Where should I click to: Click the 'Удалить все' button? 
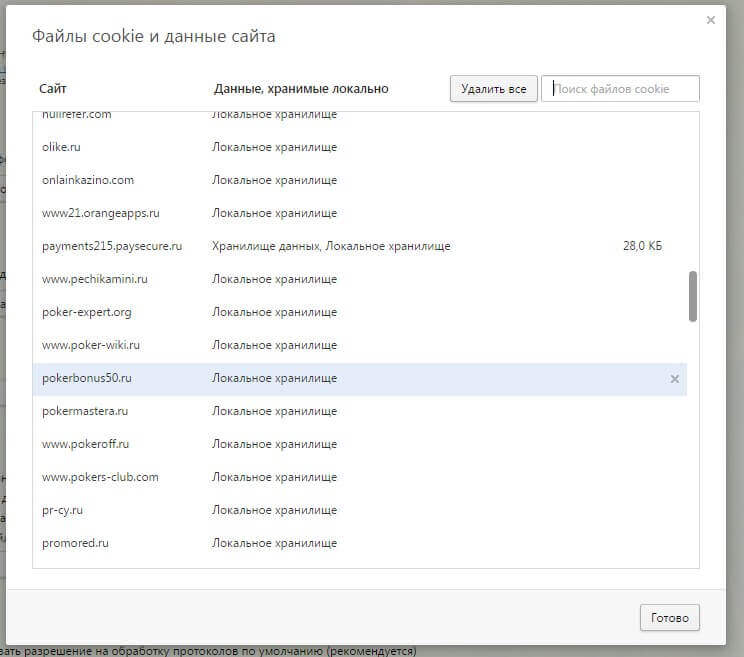(493, 89)
